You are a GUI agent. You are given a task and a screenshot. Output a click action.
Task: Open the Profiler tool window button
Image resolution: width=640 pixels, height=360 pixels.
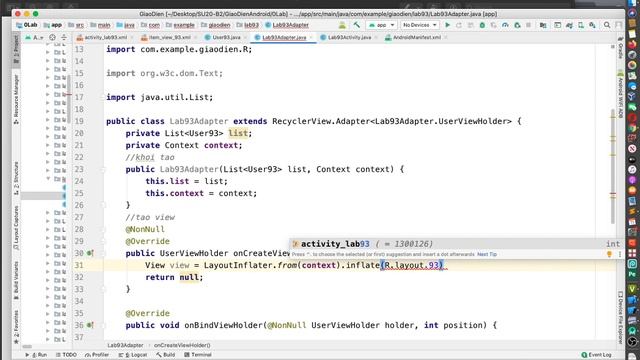click(97, 355)
